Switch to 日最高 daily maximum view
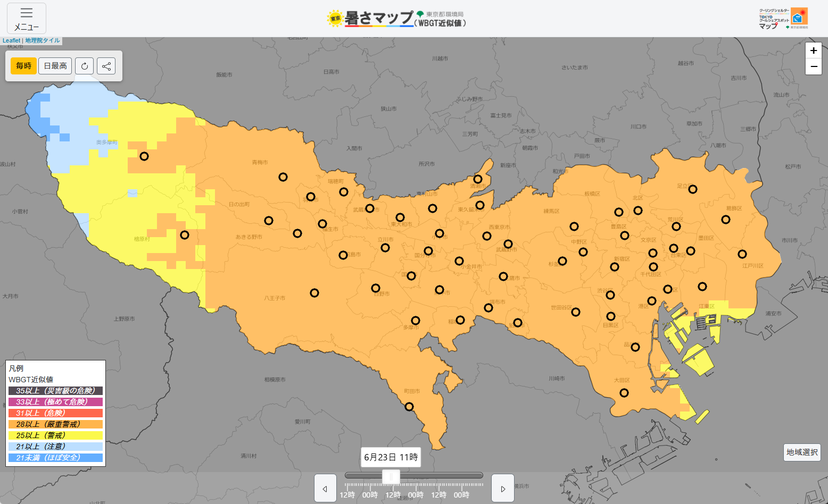The image size is (828, 504). tap(55, 66)
